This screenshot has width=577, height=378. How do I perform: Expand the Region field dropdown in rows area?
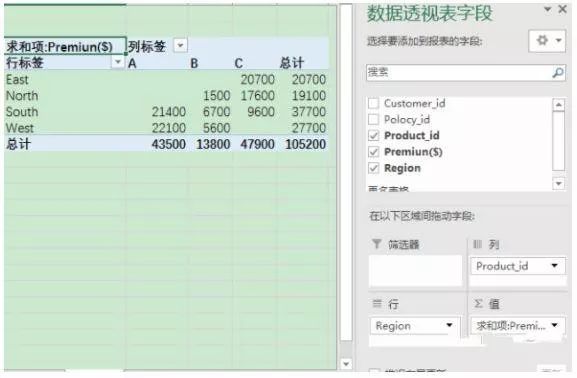coord(449,325)
